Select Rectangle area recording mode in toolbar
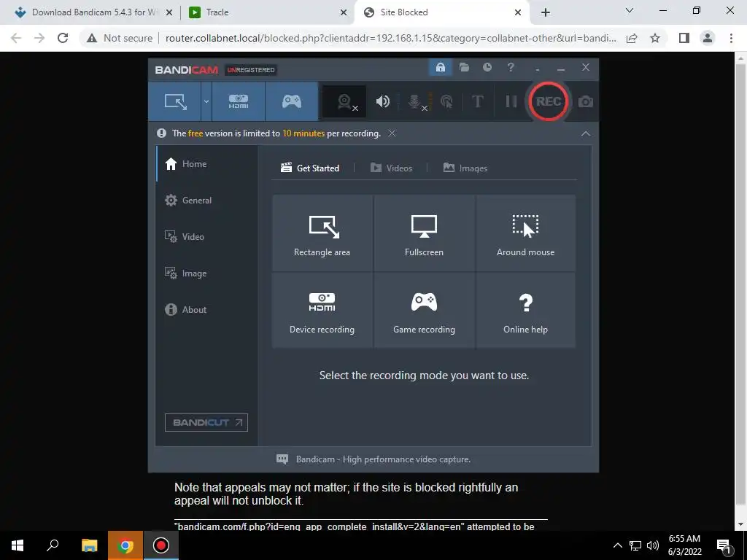Screen dimensions: 747x560 [174, 101]
